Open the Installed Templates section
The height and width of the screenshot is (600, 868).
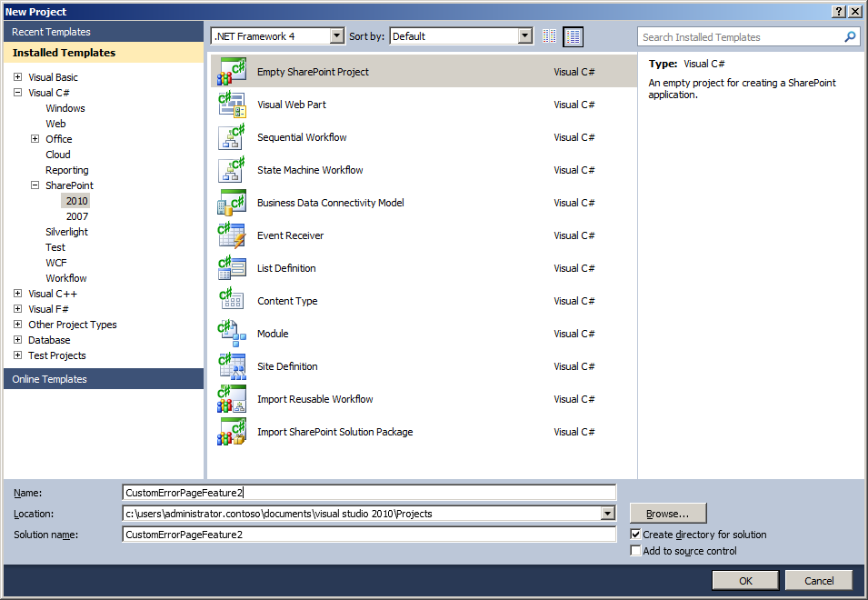(x=104, y=53)
